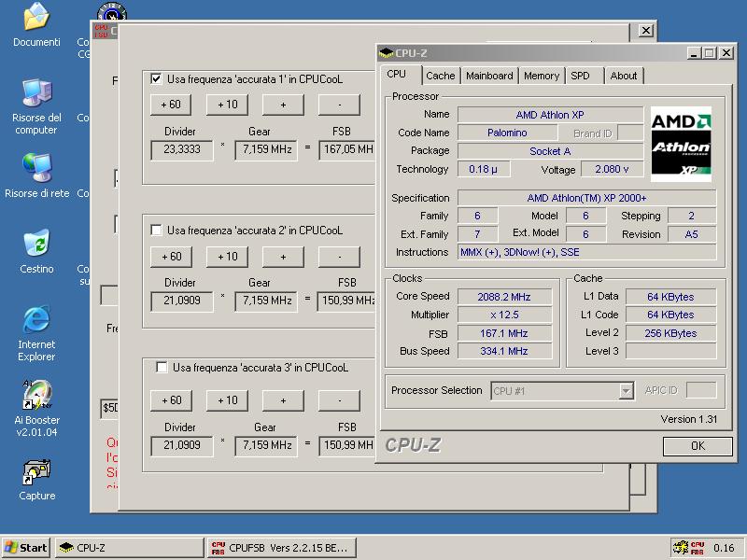Click Divider field in accurata 2 section
This screenshot has height=560, width=747.
point(181,301)
